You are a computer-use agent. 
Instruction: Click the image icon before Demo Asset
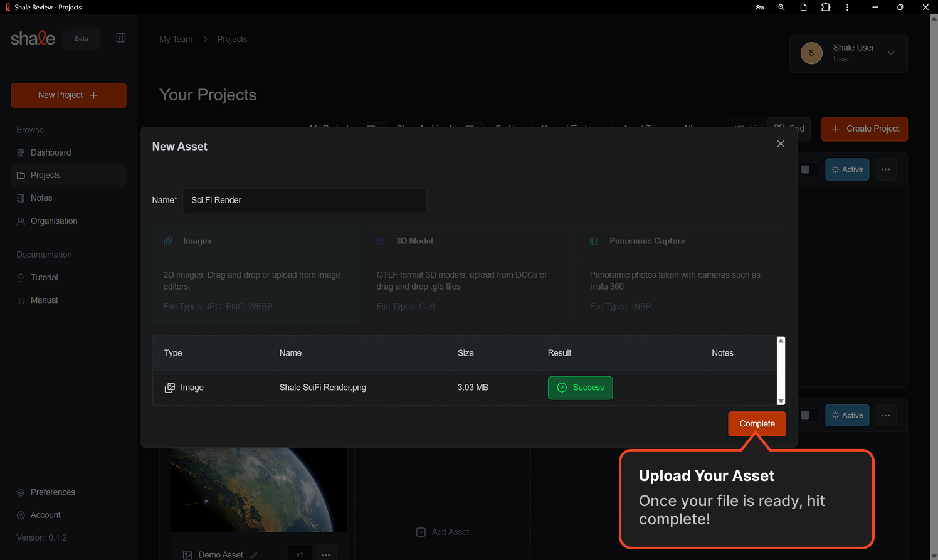[187, 555]
